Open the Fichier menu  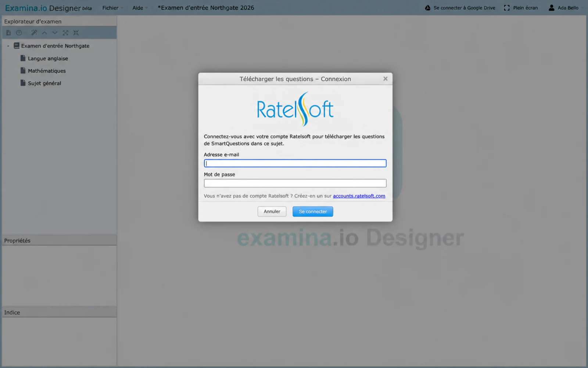(x=112, y=8)
